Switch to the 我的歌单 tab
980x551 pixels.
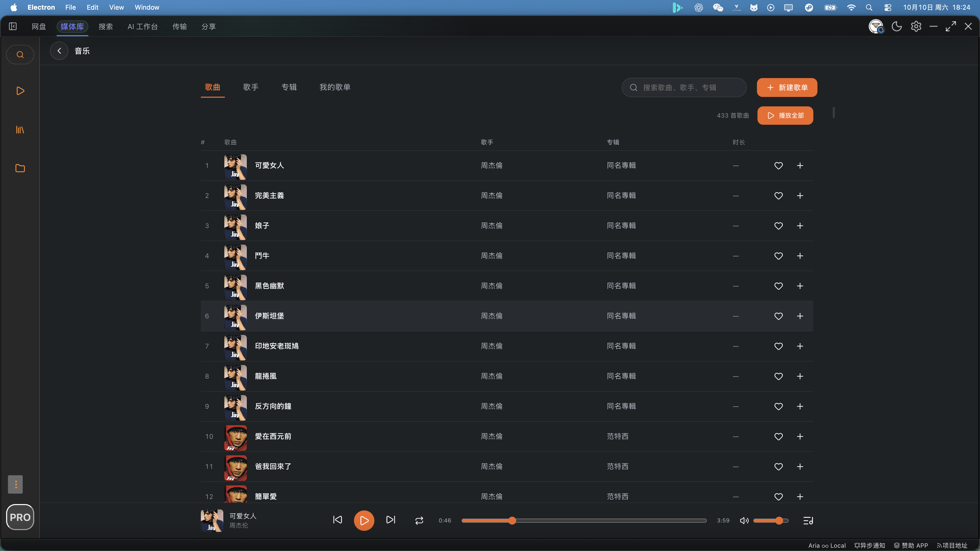coord(335,87)
